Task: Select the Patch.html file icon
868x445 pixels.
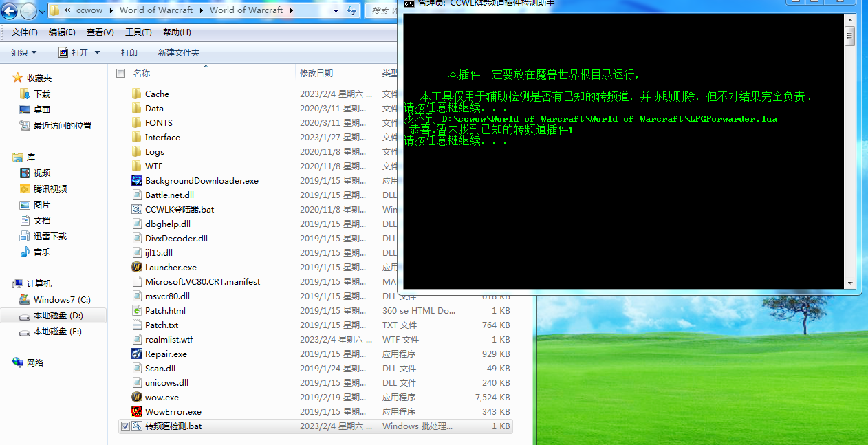Action: (x=137, y=310)
